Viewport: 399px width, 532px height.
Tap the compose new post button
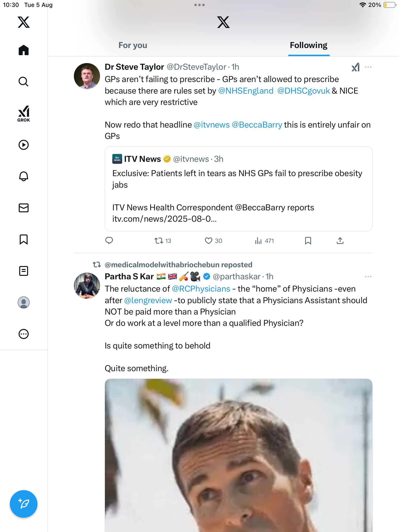[x=24, y=504]
